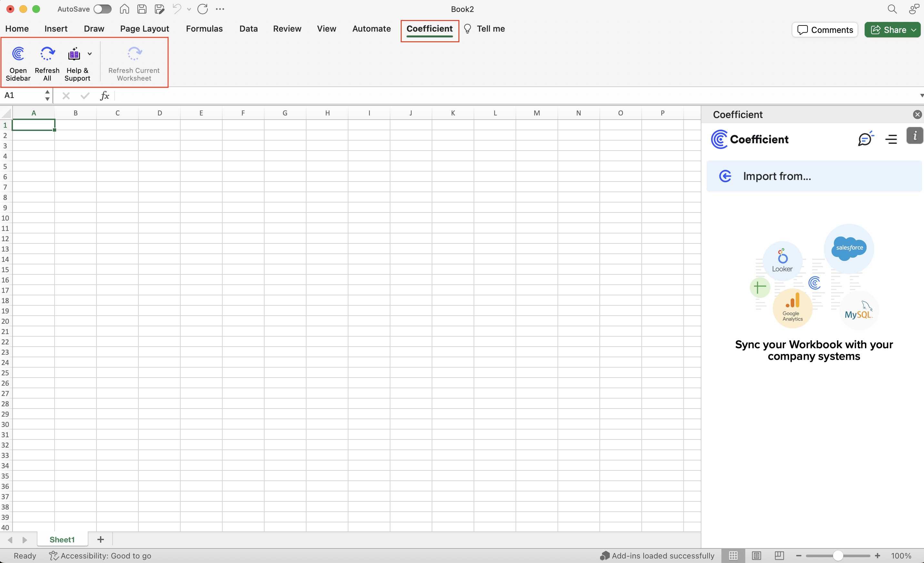Click the Select All corner triangle
Viewport: 924px width, 563px height.
6,113
